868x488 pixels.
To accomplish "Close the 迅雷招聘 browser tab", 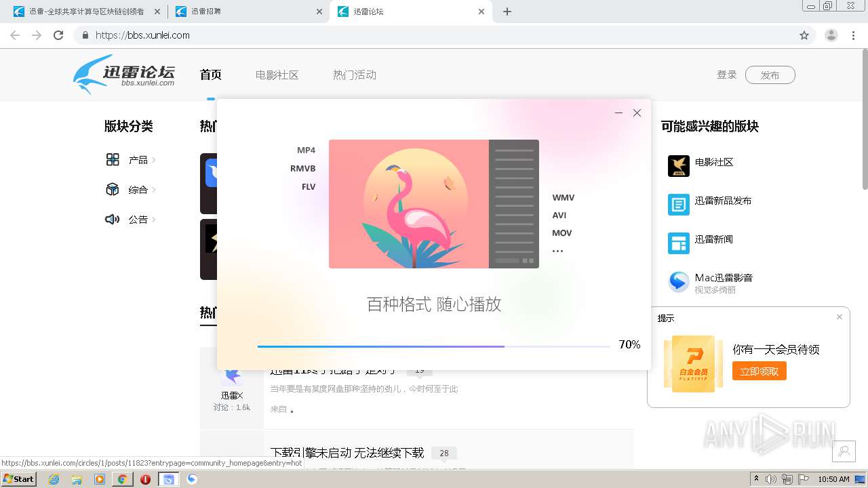I will tap(319, 12).
